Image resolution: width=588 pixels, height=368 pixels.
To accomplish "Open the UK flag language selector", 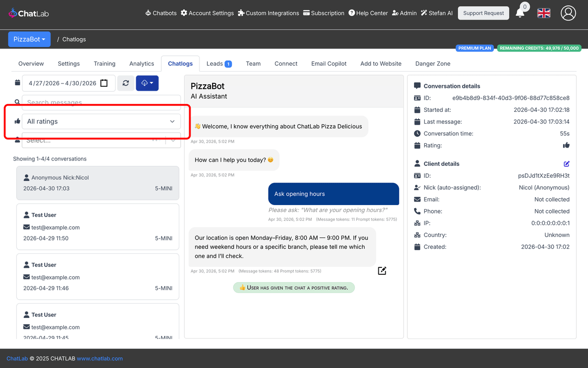I will 544,13.
